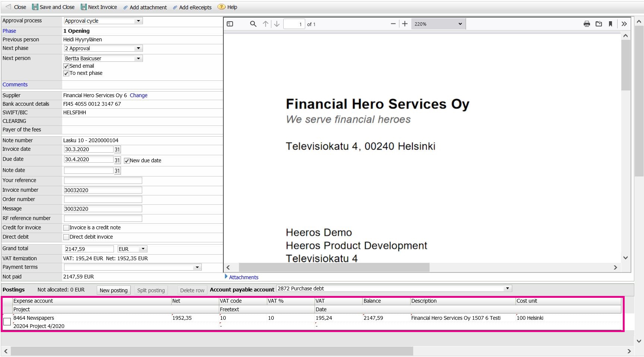The height and width of the screenshot is (357, 644).
Task: Zoom in with the plus icon
Action: pyautogui.click(x=405, y=24)
